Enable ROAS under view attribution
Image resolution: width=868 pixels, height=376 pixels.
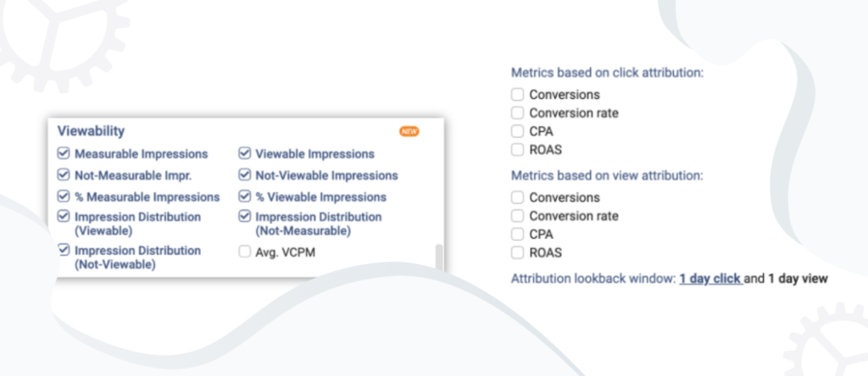[517, 252]
